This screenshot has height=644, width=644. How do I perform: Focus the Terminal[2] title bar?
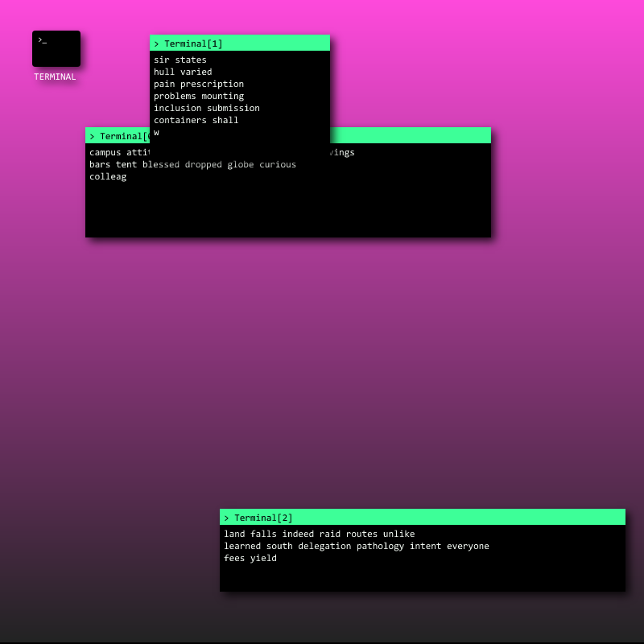[422, 517]
